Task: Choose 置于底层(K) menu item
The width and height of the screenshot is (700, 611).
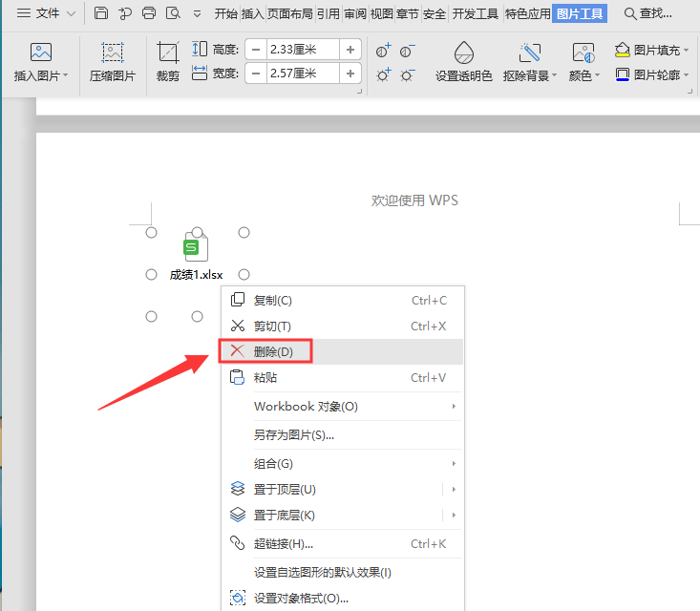Action: [332, 515]
